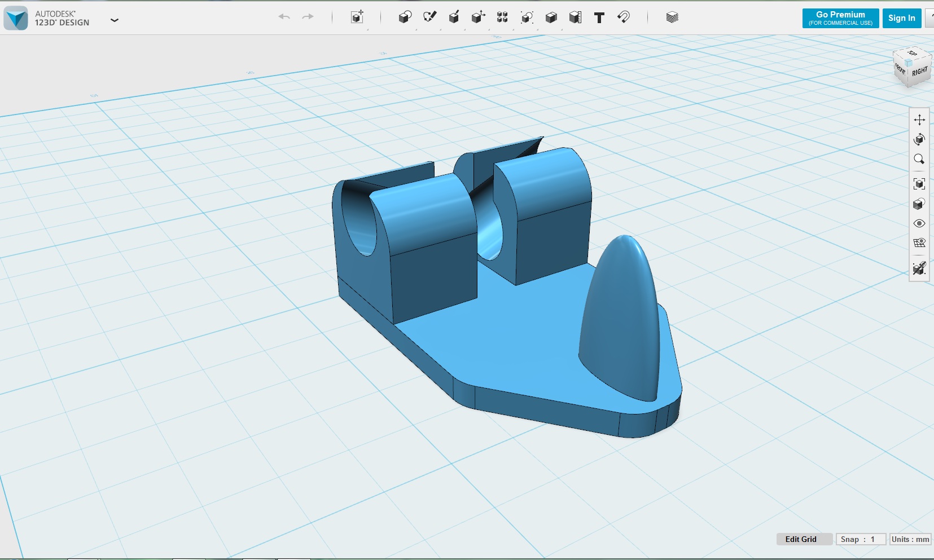Redo the last undone action
This screenshot has width=934, height=560.
tap(308, 17)
